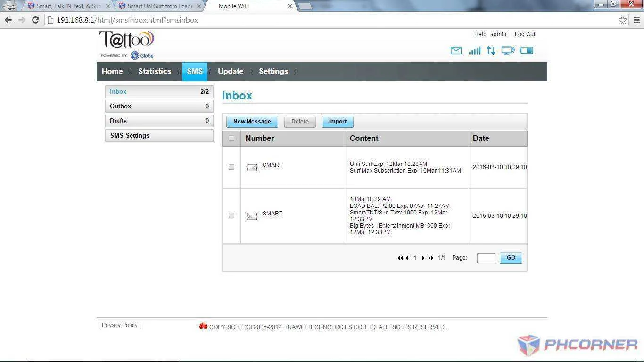Click the page number 1 in pagination
This screenshot has width=644, height=362.
point(415,258)
